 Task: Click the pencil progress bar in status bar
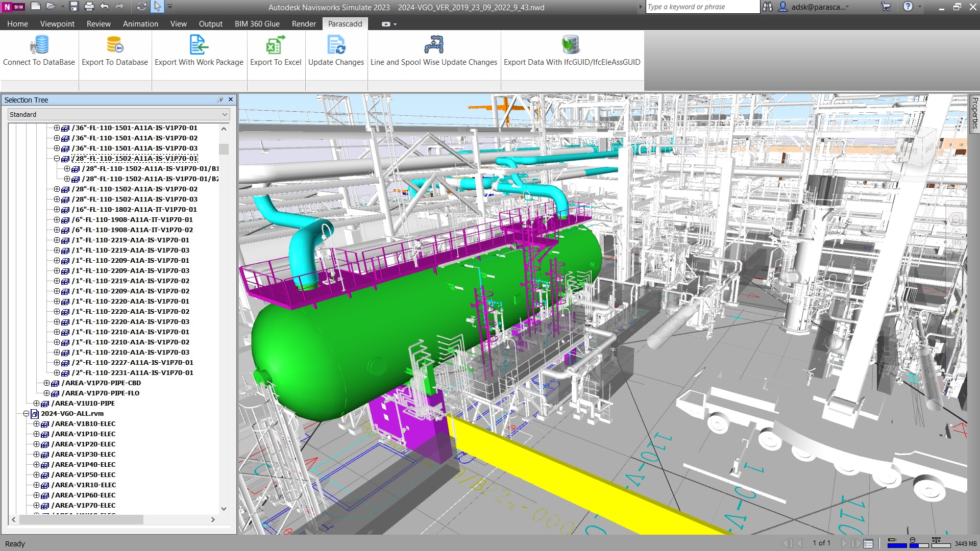tap(897, 545)
